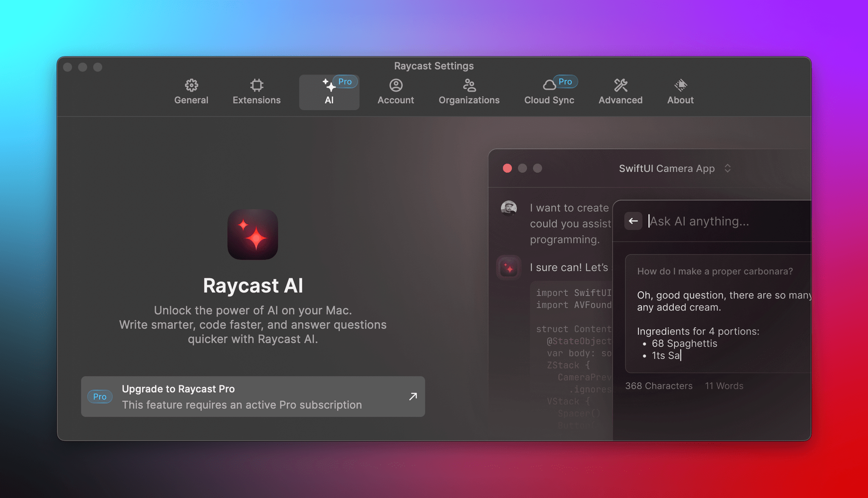
Task: Click the user avatar in chat thread
Action: (x=510, y=208)
